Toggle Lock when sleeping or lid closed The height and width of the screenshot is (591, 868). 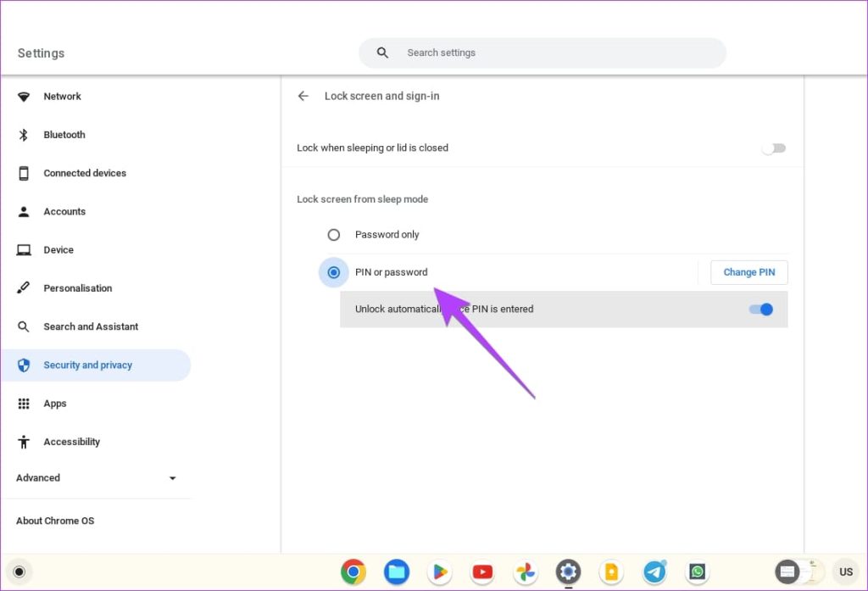click(773, 148)
